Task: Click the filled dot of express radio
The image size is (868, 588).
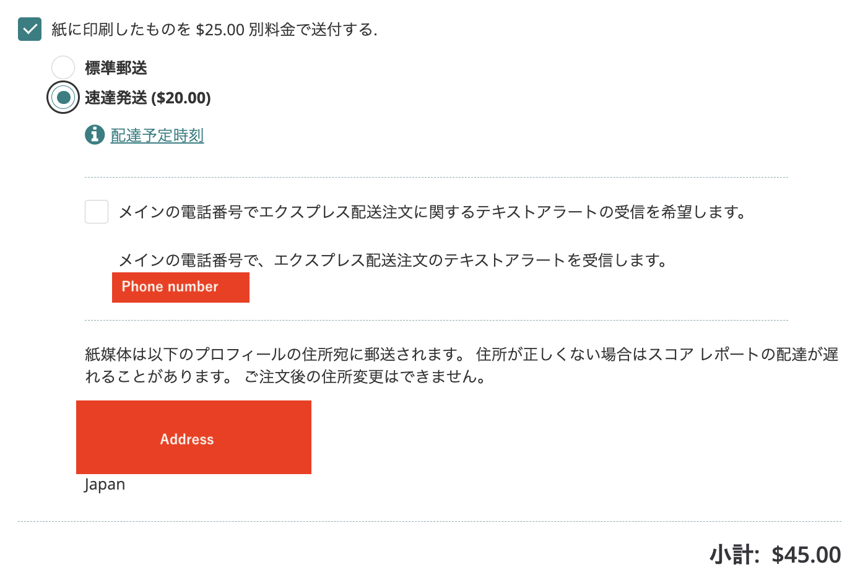Action: [63, 97]
